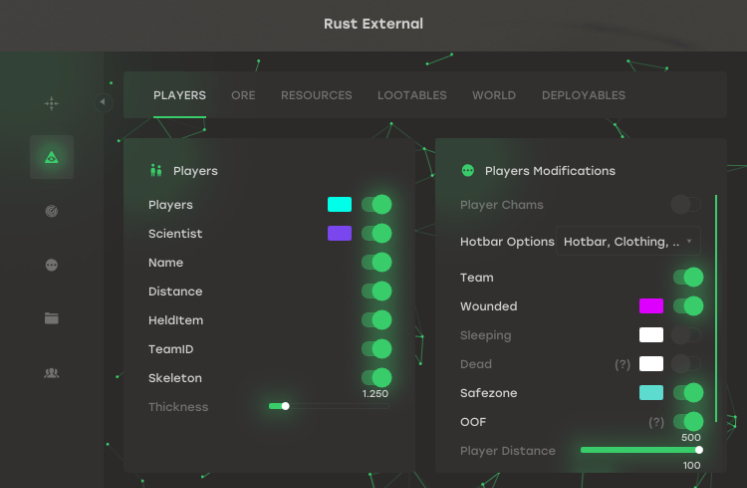
Task: Collapse the sidebar with the left arrow
Action: (x=102, y=102)
